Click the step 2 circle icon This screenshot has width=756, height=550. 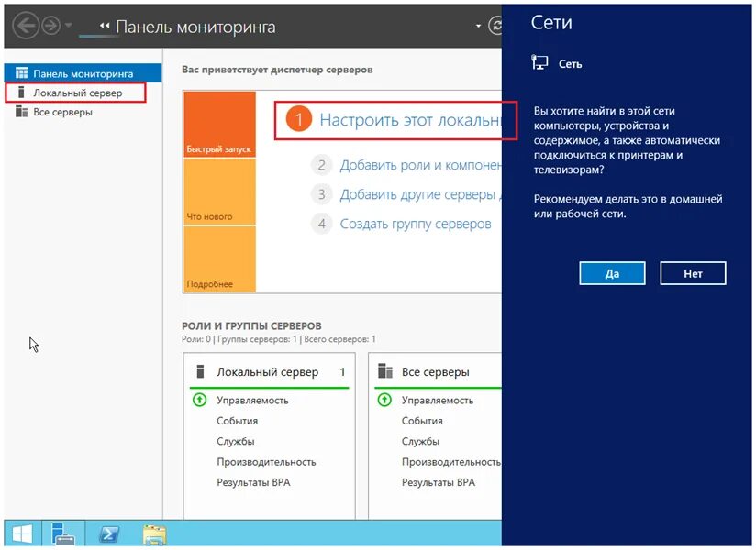point(322,165)
